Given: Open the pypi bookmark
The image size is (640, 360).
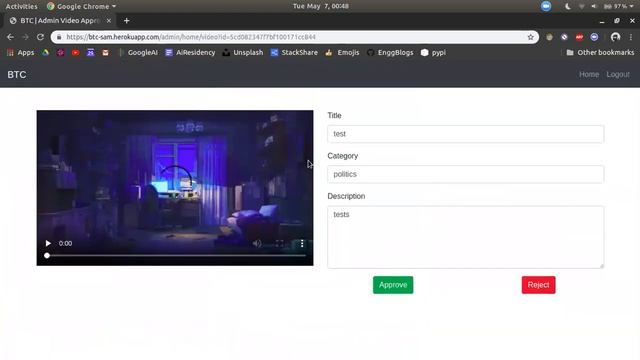Looking at the screenshot, I should 433,53.
